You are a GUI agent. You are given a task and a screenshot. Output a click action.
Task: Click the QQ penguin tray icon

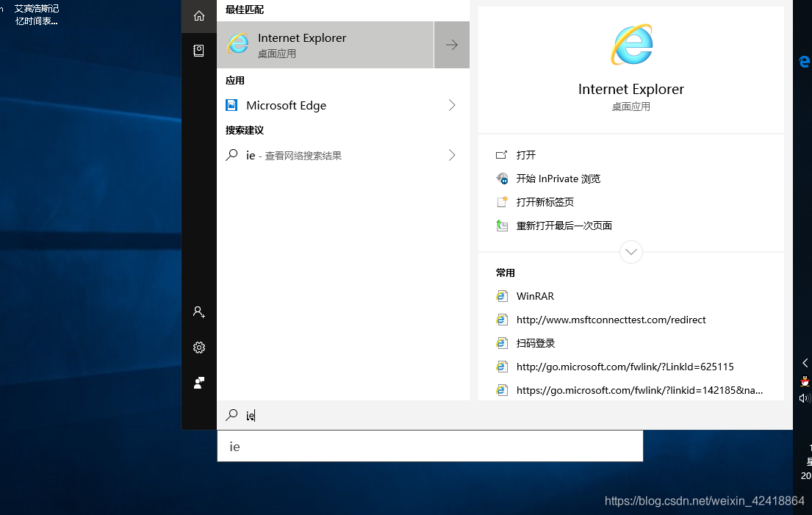pyautogui.click(x=805, y=381)
